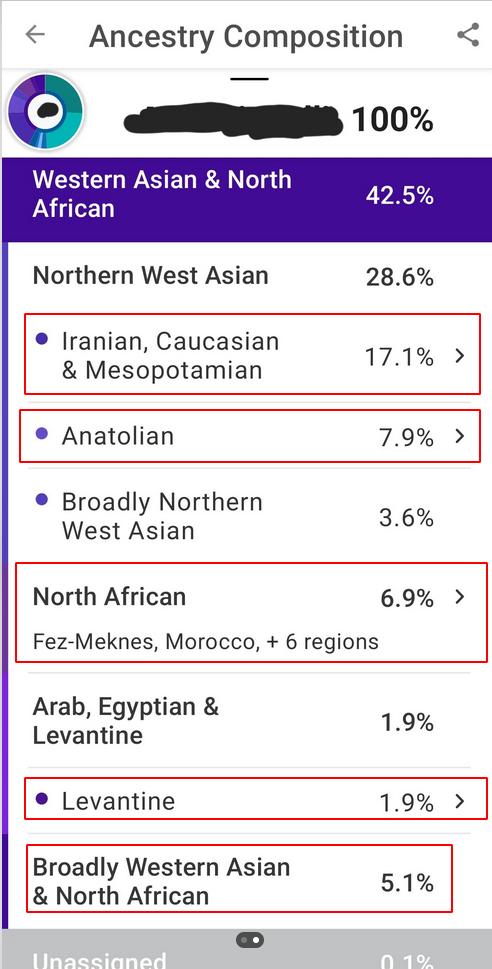Screen dimensions: 492x969
Task: Tap the purple color bar on left edge
Action: click(4, 586)
